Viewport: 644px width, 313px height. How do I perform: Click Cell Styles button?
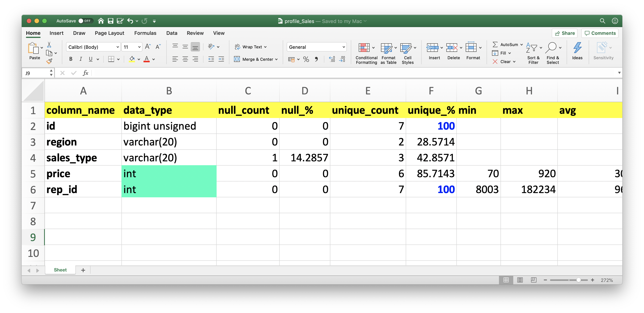pos(407,53)
